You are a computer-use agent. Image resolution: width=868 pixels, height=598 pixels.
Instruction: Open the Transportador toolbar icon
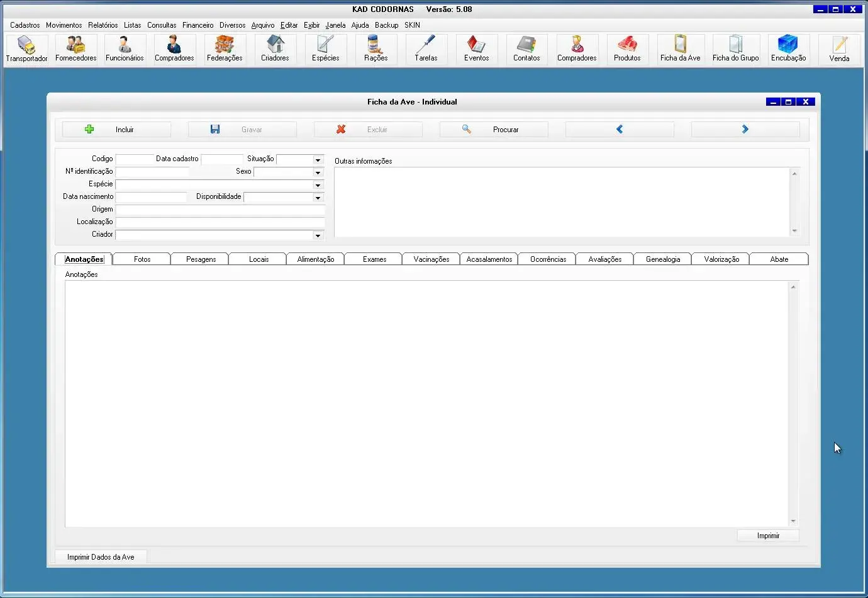(x=26, y=49)
